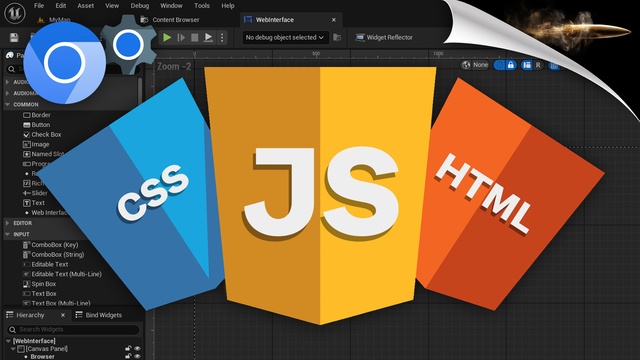Open the Widget Reflector
640x360 pixels.
coord(384,38)
